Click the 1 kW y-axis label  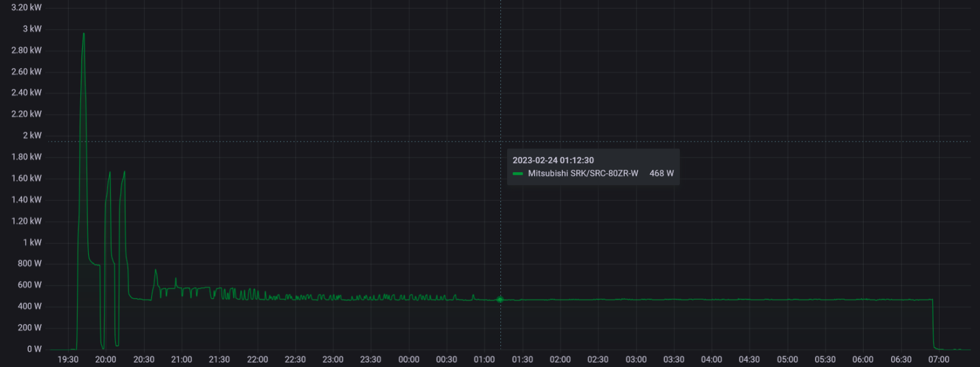click(x=32, y=243)
